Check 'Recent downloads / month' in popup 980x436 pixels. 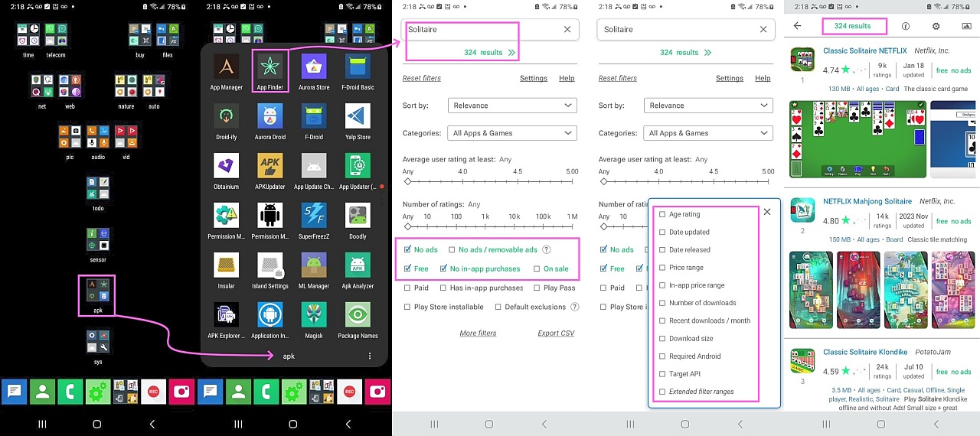[x=662, y=320]
